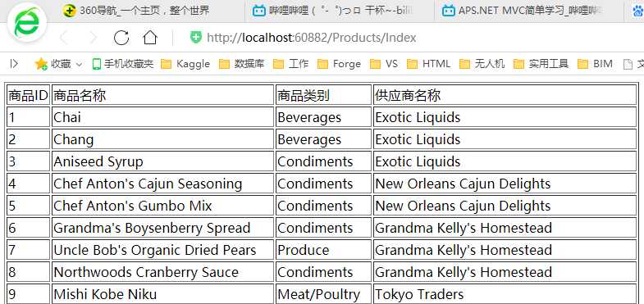Open the Kaggle bookmark folder

click(185, 64)
